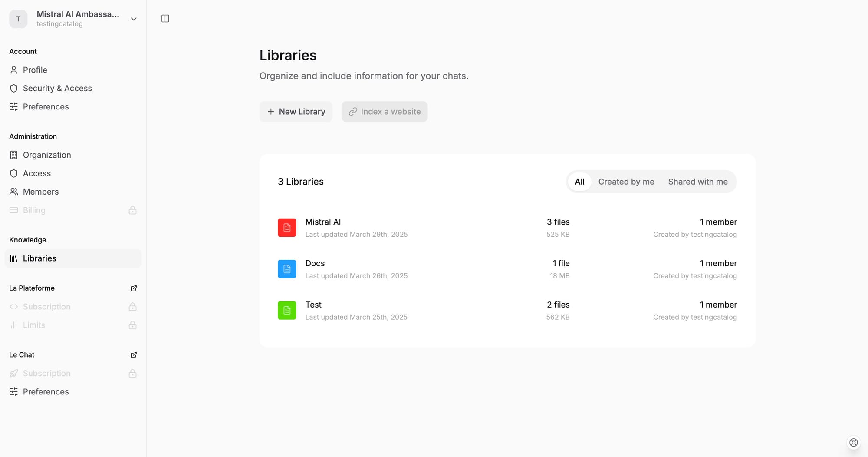Navigate to Members page
868x457 pixels.
(73, 192)
